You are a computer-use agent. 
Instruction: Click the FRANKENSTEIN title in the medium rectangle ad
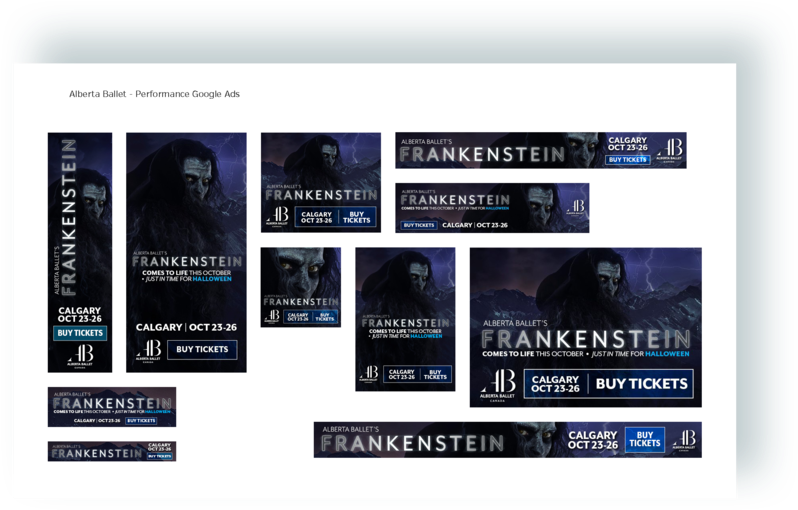click(321, 195)
